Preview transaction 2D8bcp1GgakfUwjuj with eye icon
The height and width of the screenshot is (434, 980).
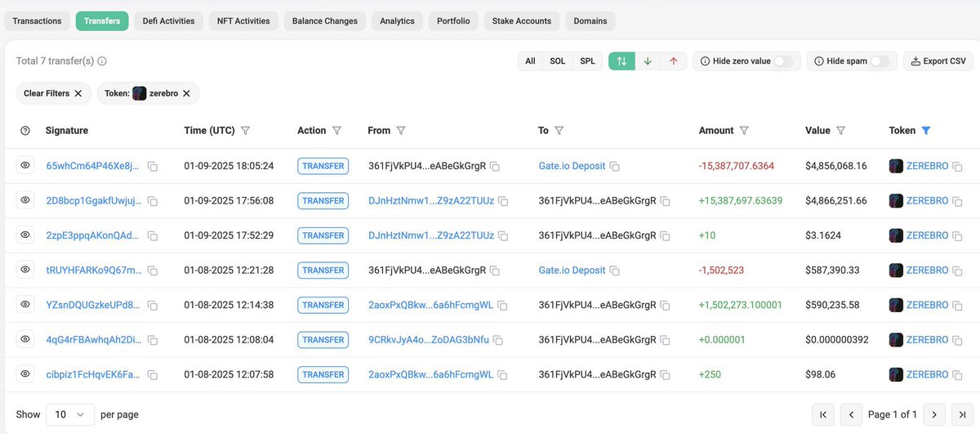pyautogui.click(x=25, y=200)
